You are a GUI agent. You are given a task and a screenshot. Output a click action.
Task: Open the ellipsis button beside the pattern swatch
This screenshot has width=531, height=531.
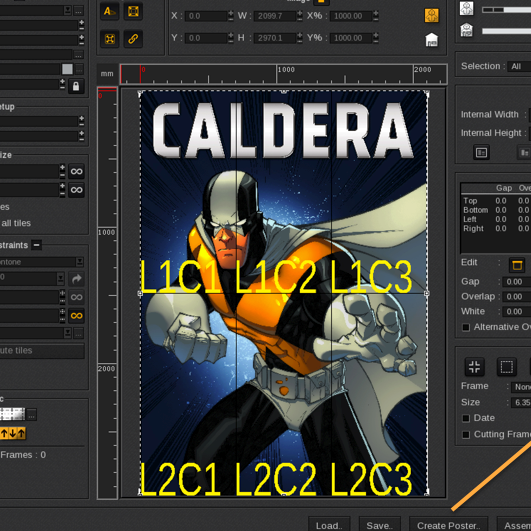[31, 415]
